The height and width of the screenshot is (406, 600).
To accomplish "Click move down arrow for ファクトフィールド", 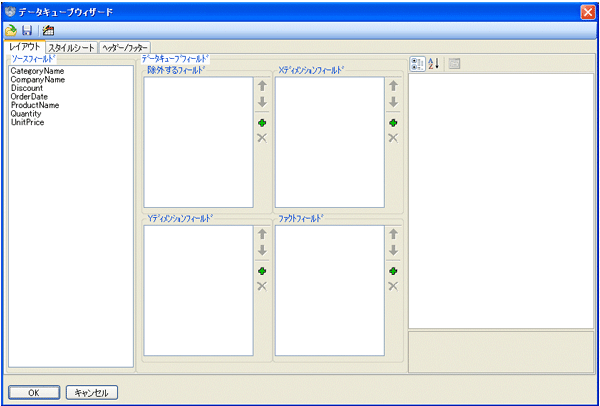I will 393,251.
